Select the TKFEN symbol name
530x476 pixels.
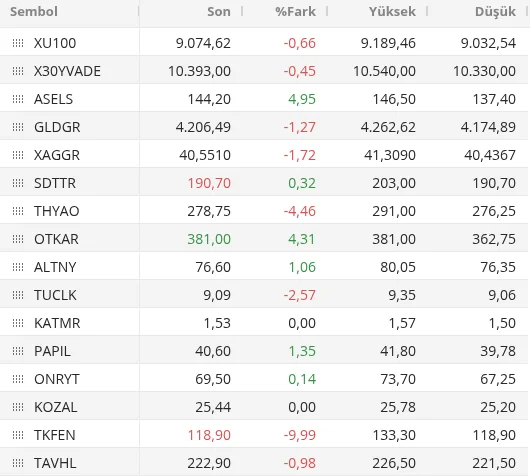pyautogui.click(x=55, y=435)
